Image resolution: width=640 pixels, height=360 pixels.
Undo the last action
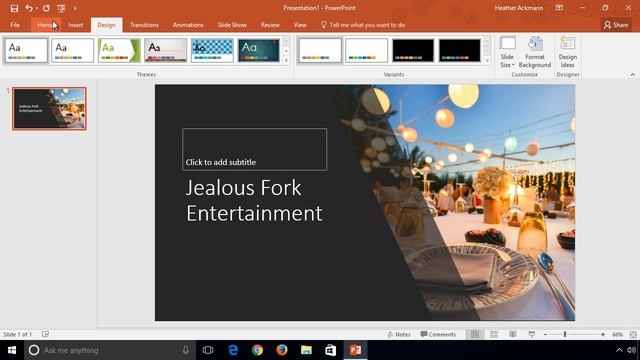(28, 8)
